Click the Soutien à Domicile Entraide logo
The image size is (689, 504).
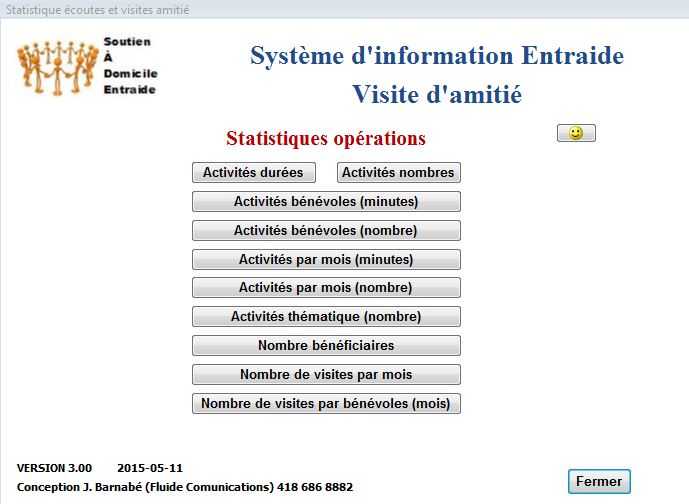point(87,66)
